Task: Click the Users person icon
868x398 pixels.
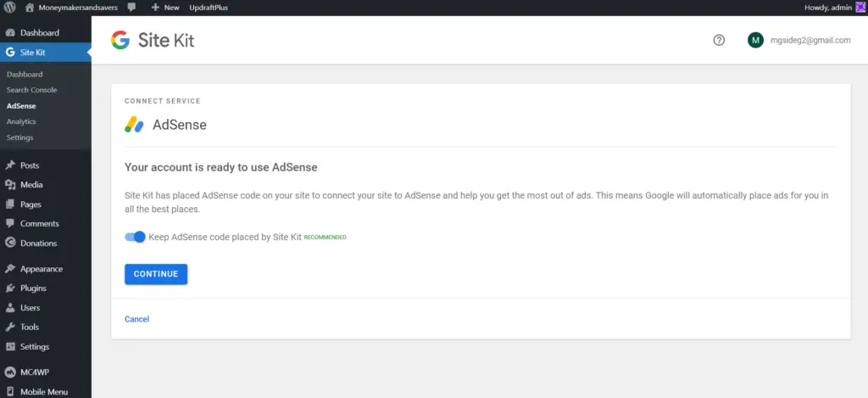Action: click(x=10, y=308)
